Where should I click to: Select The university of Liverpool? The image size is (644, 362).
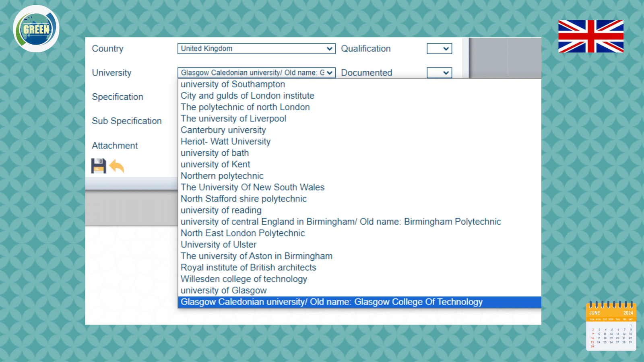tap(233, 119)
